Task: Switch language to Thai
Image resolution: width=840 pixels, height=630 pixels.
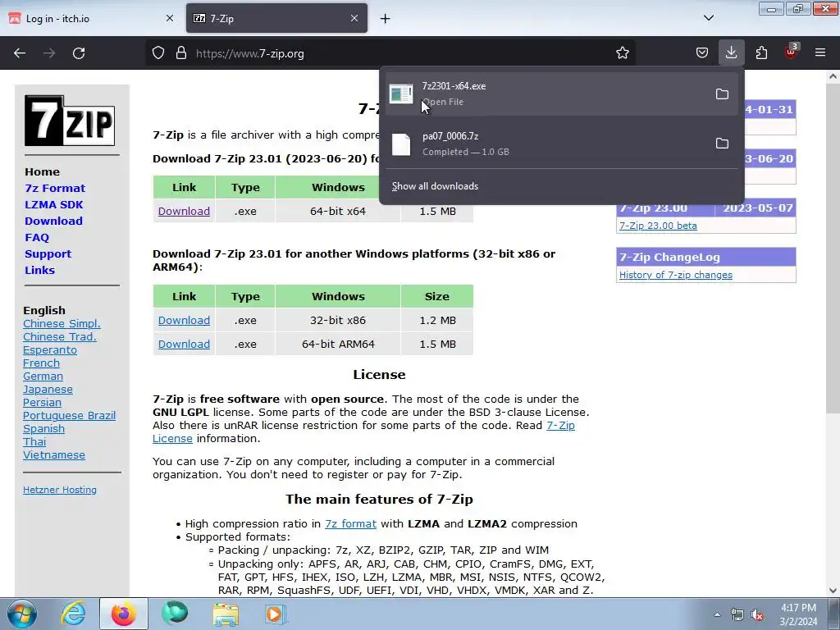Action: pos(34,442)
